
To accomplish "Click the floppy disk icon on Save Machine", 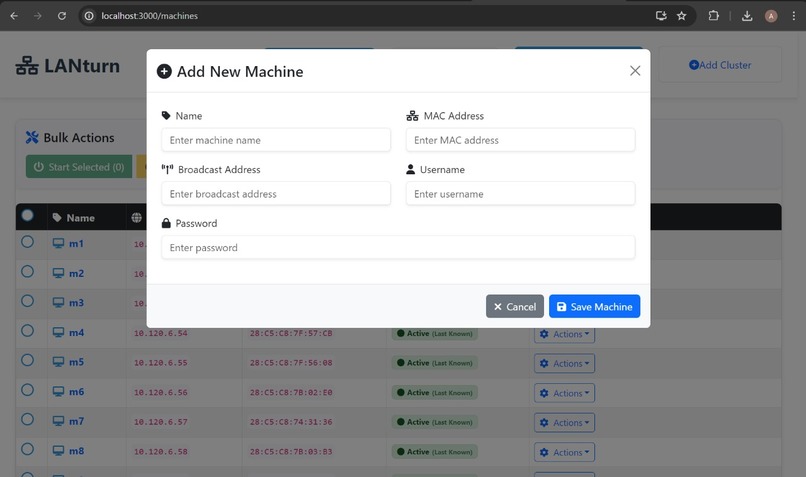I will 561,307.
